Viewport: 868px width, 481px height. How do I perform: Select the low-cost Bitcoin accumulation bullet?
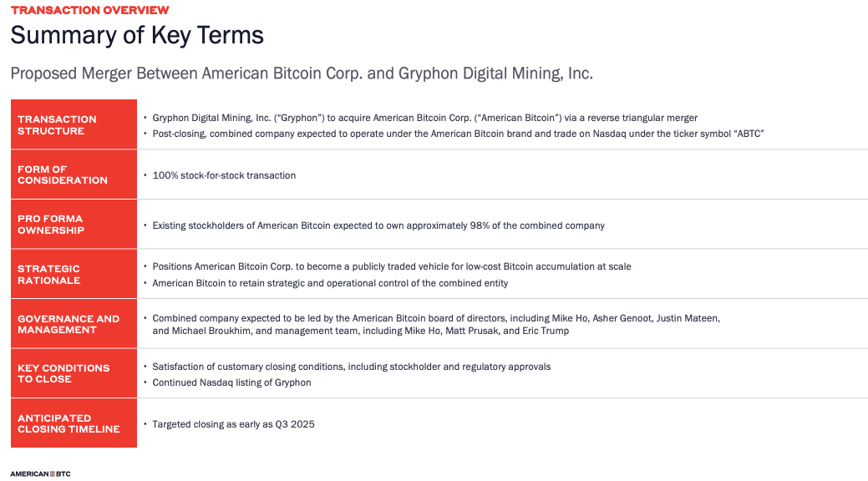click(x=391, y=266)
